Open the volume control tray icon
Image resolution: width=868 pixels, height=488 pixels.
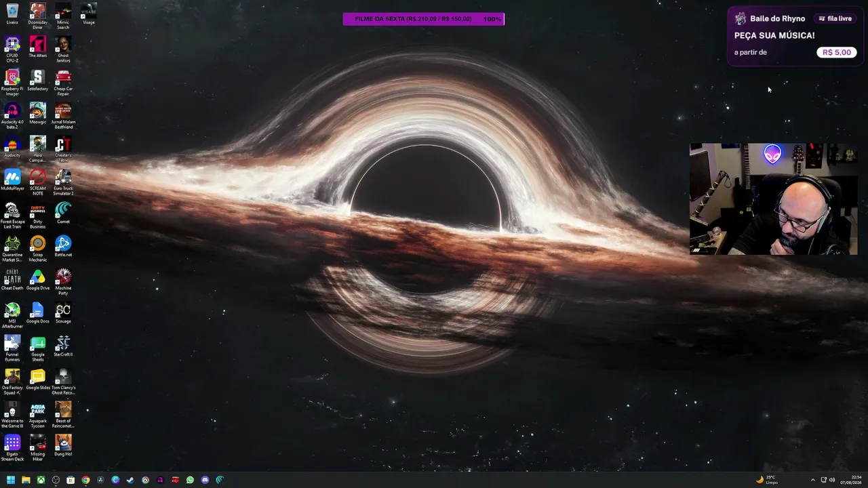click(x=832, y=480)
